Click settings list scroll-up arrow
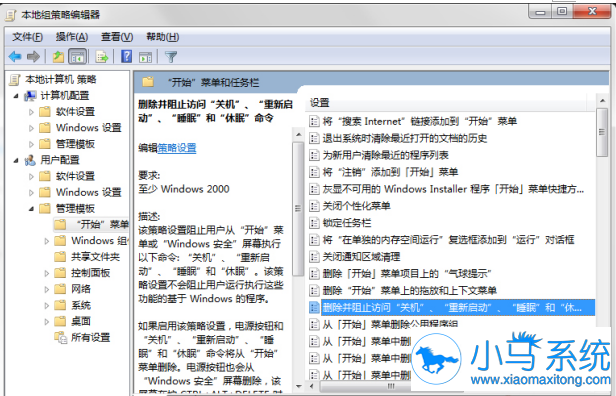The height and width of the screenshot is (396, 616). click(x=602, y=101)
